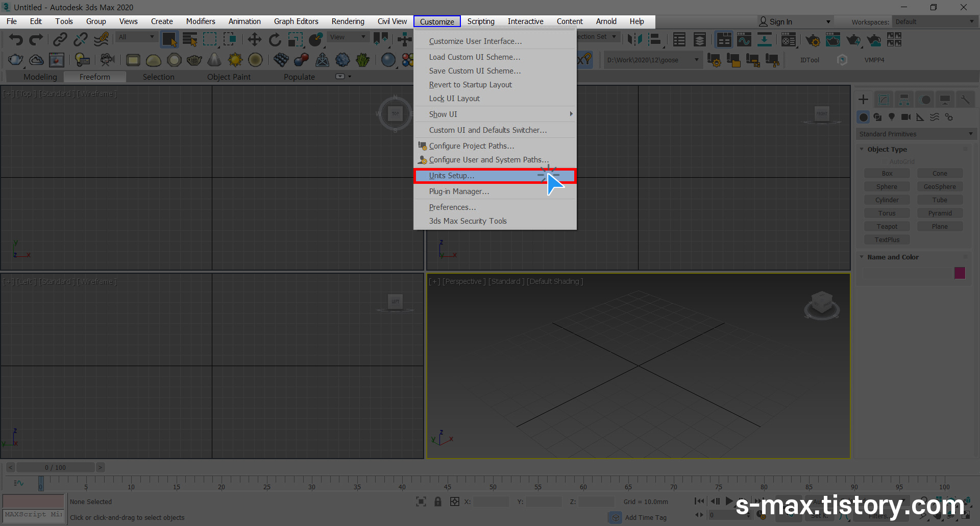Viewport: 980px width, 526px height.
Task: Select Space Warps category icon
Action: pos(935,117)
